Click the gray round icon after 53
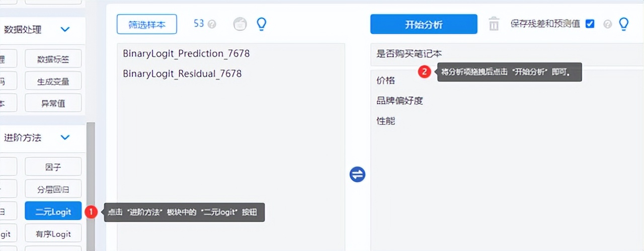This screenshot has height=251, width=644. pos(240,24)
